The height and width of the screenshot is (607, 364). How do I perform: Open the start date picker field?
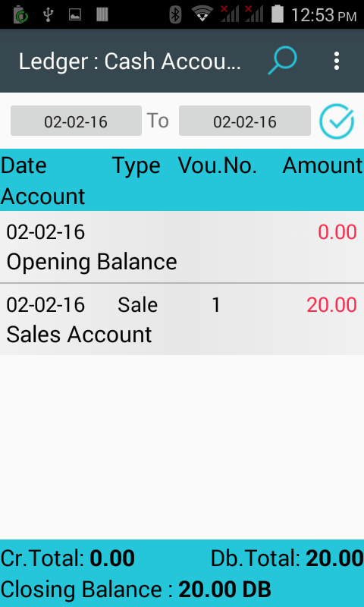[x=76, y=121]
